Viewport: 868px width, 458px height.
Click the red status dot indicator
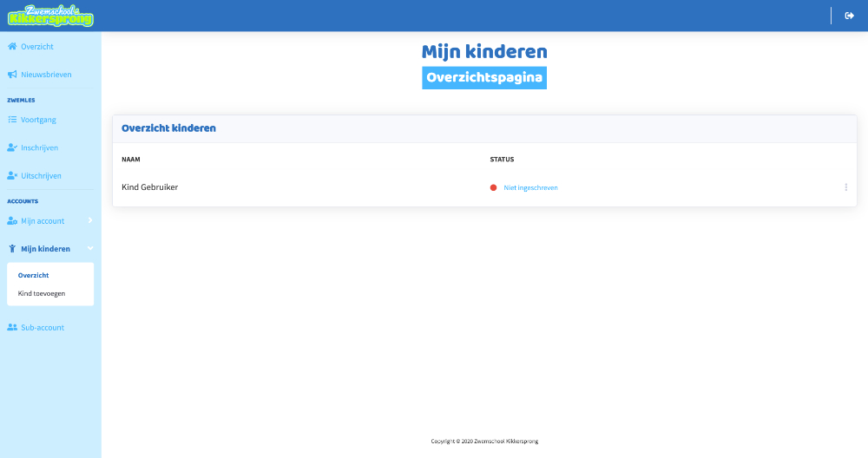click(493, 187)
